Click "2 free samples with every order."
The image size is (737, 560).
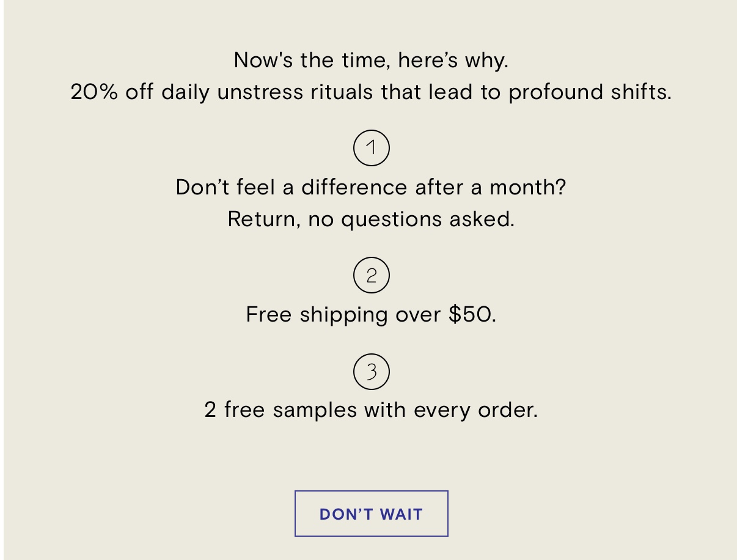371,410
